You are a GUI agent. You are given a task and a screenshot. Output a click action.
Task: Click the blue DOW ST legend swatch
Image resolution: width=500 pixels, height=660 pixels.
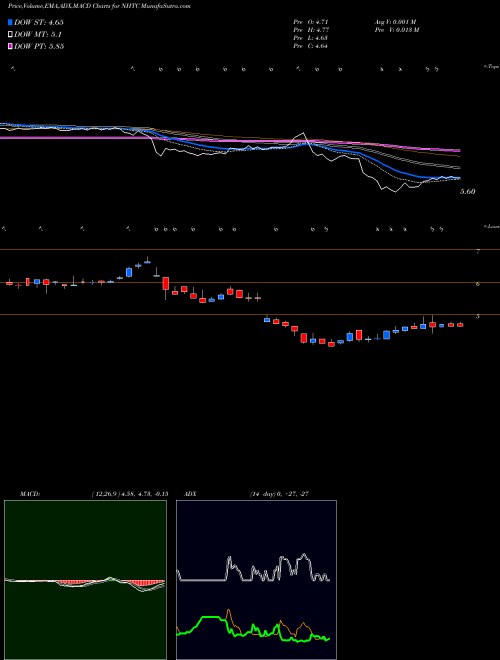coord(11,22)
